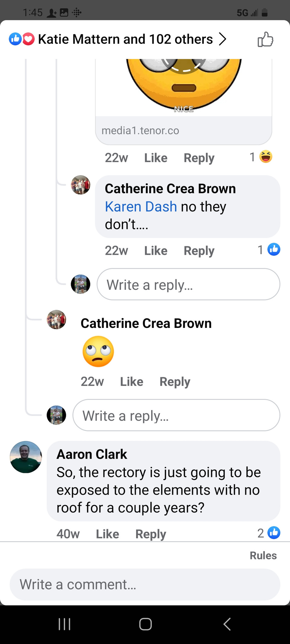290x644 pixels.
Task: Reply to Catherine's 'no they don't' comment
Action: tap(199, 251)
